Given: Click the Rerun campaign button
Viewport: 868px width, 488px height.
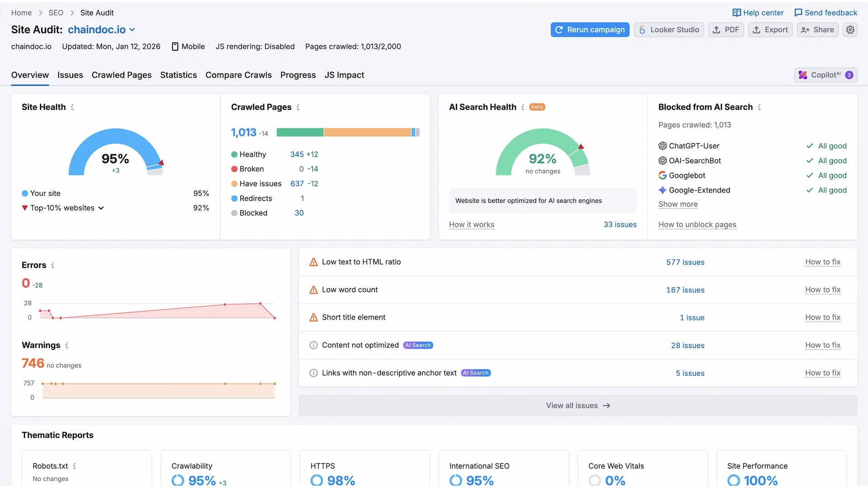Looking at the screenshot, I should point(590,29).
